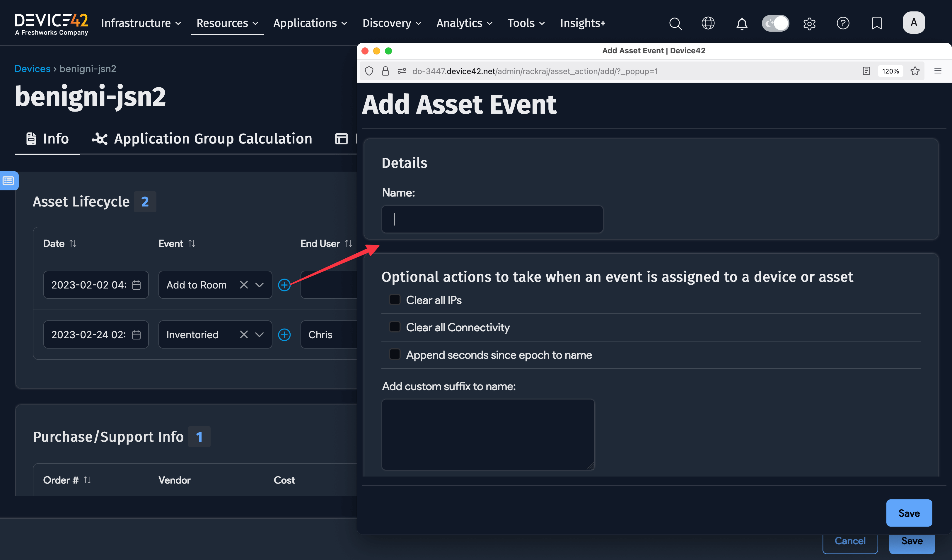Remove the Inventoried event with the X icon

point(244,334)
